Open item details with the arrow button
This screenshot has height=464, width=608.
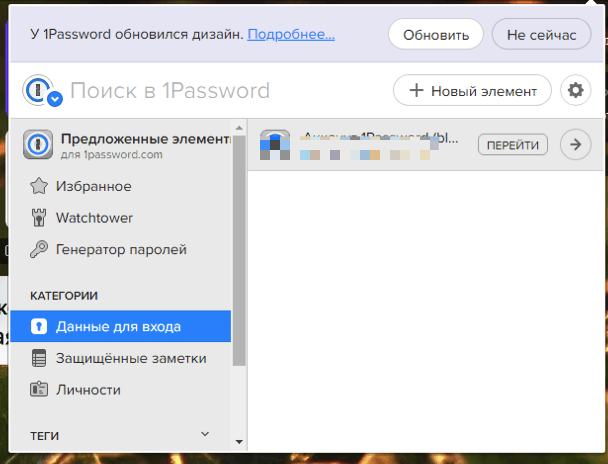576,145
